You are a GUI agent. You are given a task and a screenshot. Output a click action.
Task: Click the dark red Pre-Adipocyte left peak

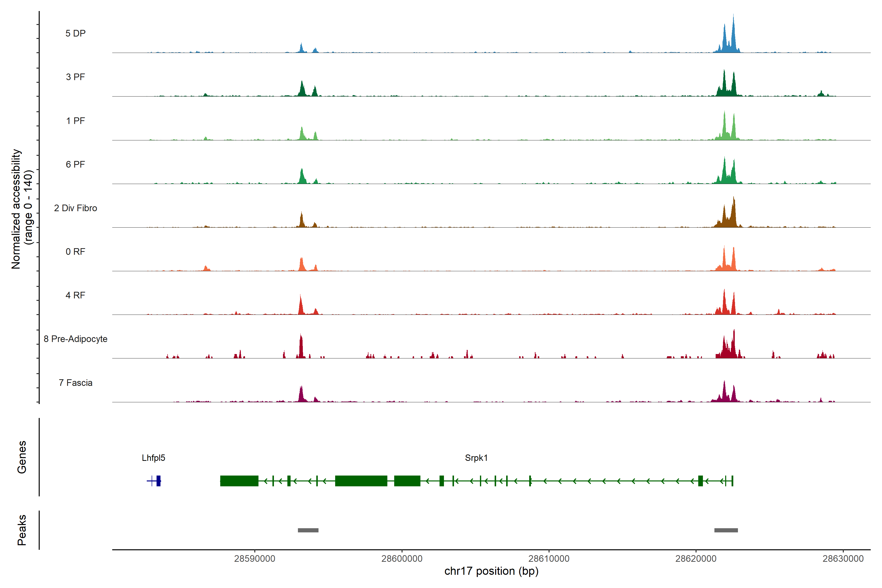(x=301, y=347)
